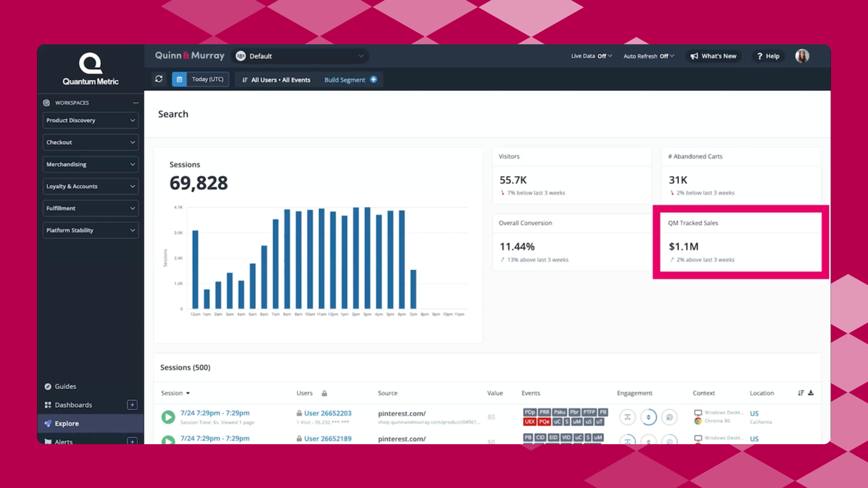Viewport: 868px width, 488px height.
Task: Click the PDp event badge
Action: (530, 412)
